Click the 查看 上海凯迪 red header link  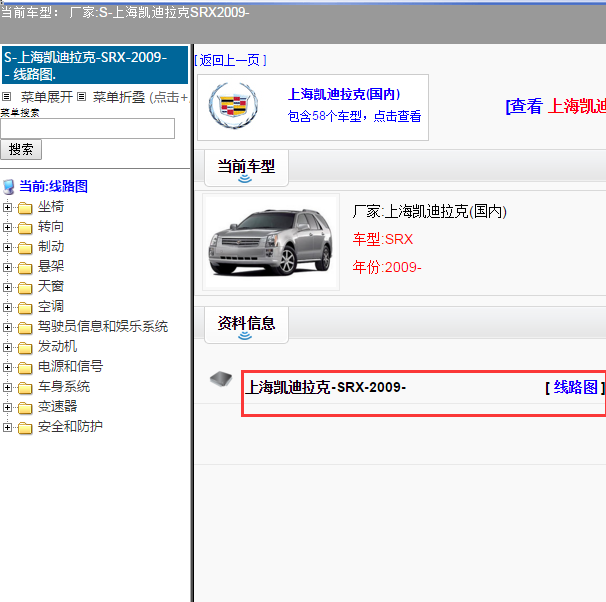click(x=556, y=106)
